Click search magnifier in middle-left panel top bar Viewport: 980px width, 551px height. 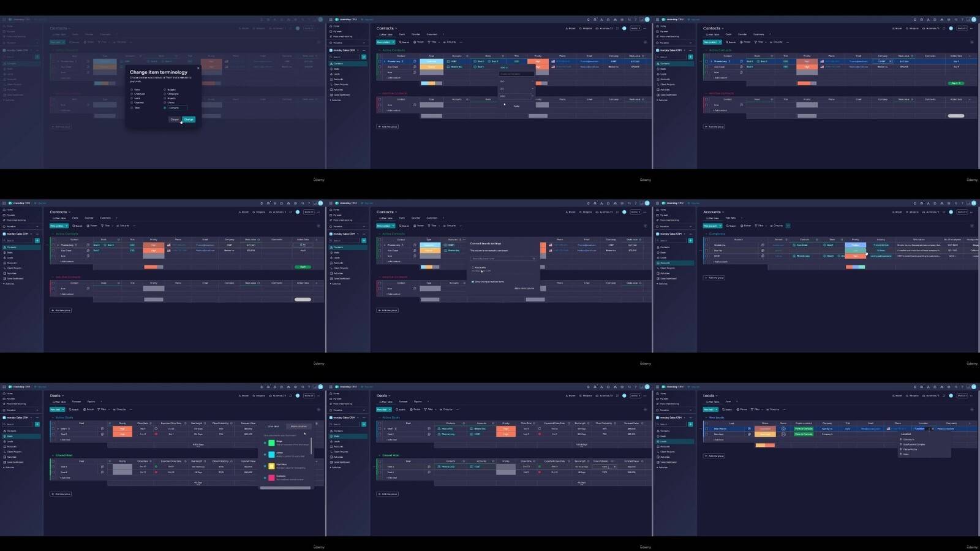pyautogui.click(x=303, y=203)
